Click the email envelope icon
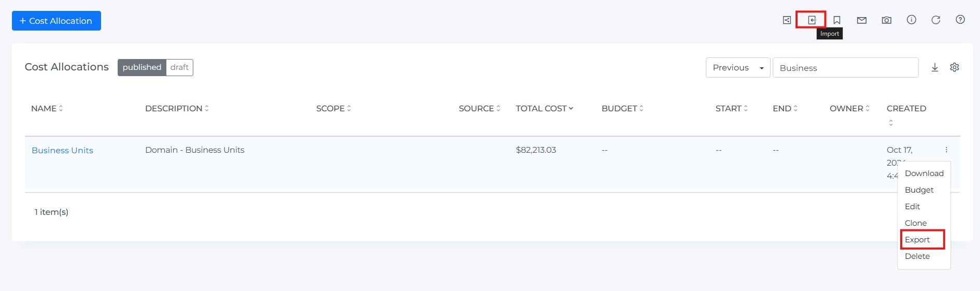This screenshot has height=291, width=980. point(862,20)
